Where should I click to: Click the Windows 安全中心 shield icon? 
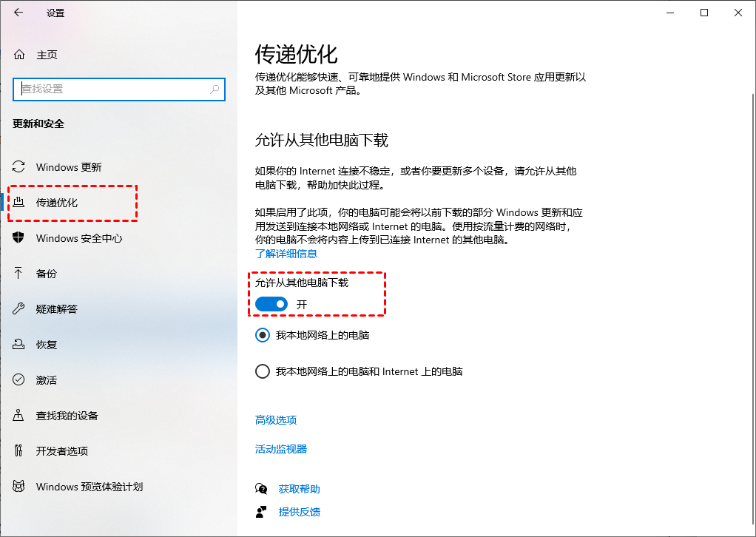[18, 237]
